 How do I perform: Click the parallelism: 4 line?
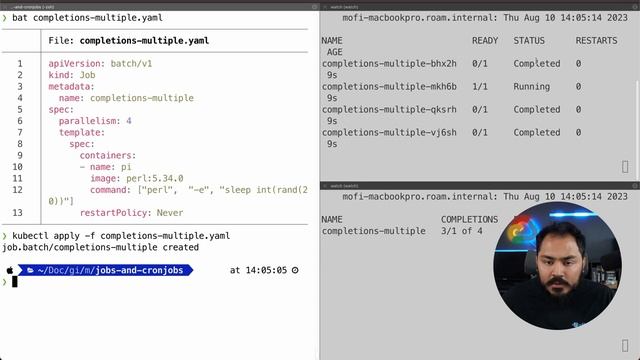point(95,121)
